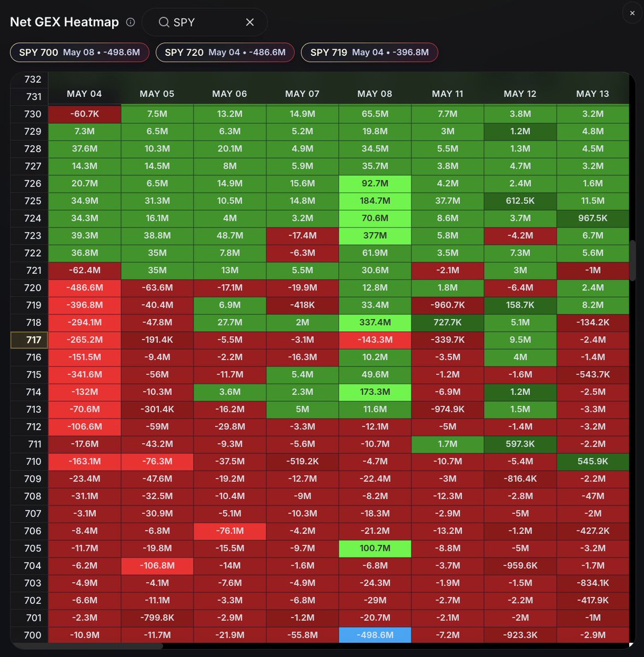This screenshot has width=644, height=657.
Task: Select the MAY 07 column header
Action: [x=302, y=94]
